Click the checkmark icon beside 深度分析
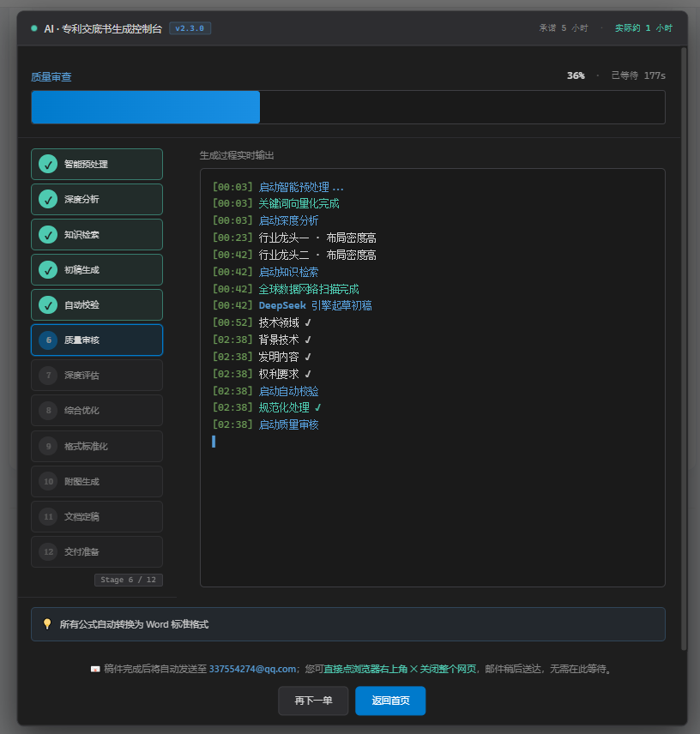This screenshot has width=700, height=734. pyautogui.click(x=48, y=200)
